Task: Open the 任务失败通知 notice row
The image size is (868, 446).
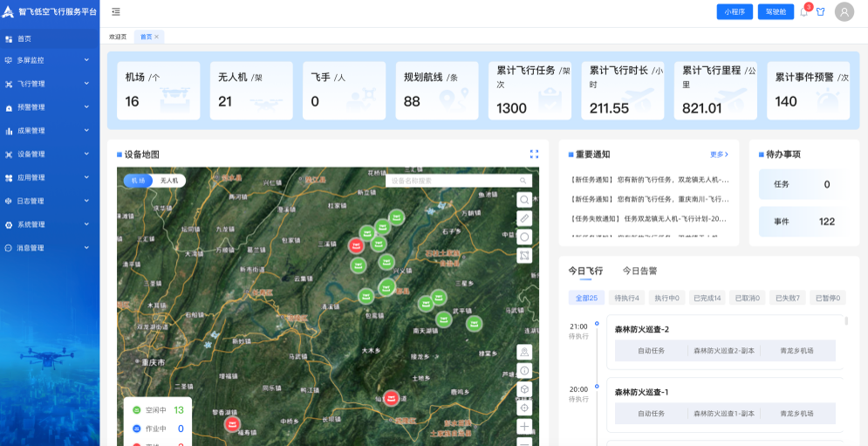Action: click(649, 218)
